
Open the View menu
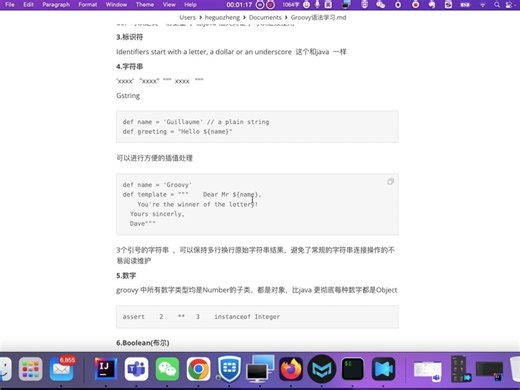click(169, 5)
